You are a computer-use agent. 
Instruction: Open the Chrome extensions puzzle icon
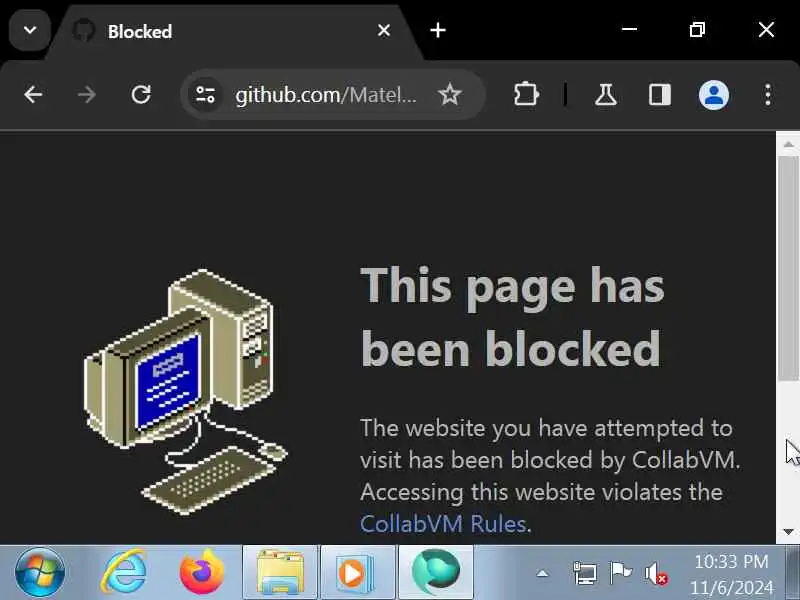(526, 95)
